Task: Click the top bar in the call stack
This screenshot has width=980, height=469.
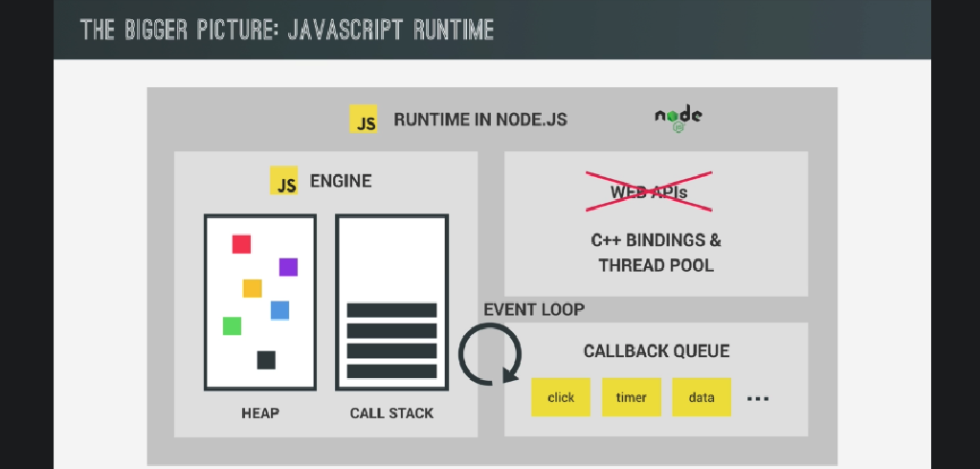Action: [391, 310]
